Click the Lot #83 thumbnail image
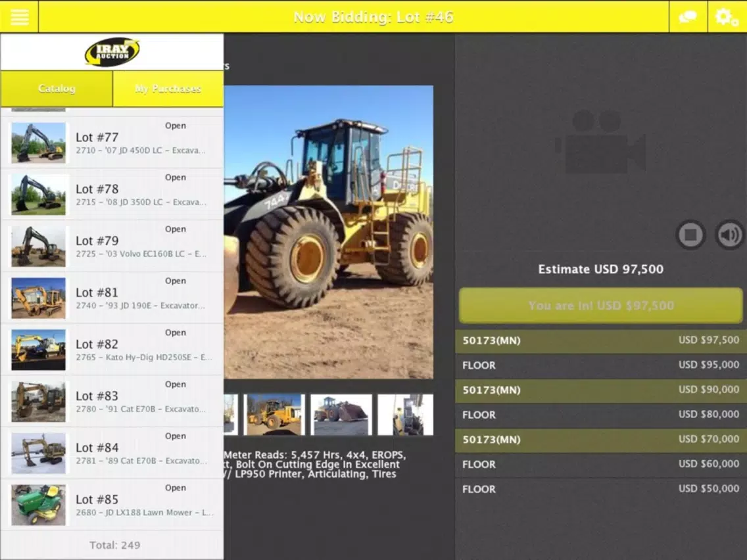Viewport: 747px width, 560px height. 39,402
